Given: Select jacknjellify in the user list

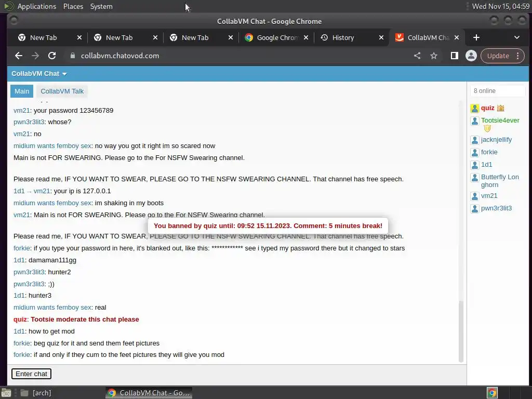Looking at the screenshot, I should [496, 140].
